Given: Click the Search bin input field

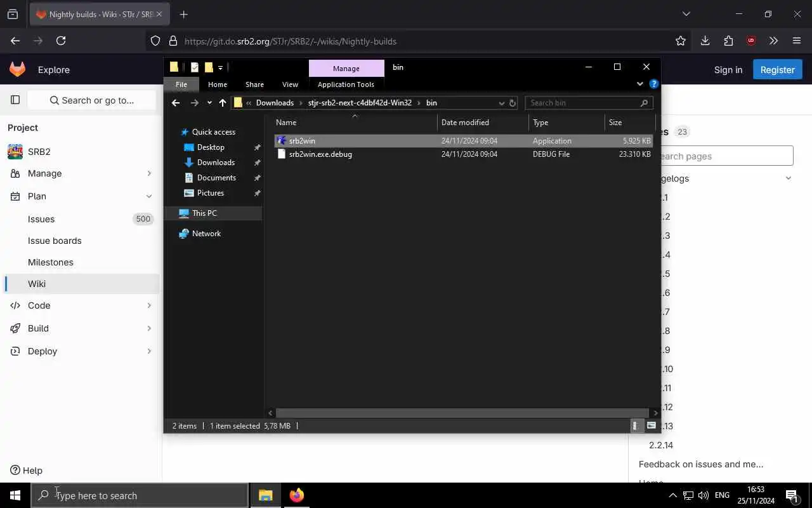Looking at the screenshot, I should 589,103.
